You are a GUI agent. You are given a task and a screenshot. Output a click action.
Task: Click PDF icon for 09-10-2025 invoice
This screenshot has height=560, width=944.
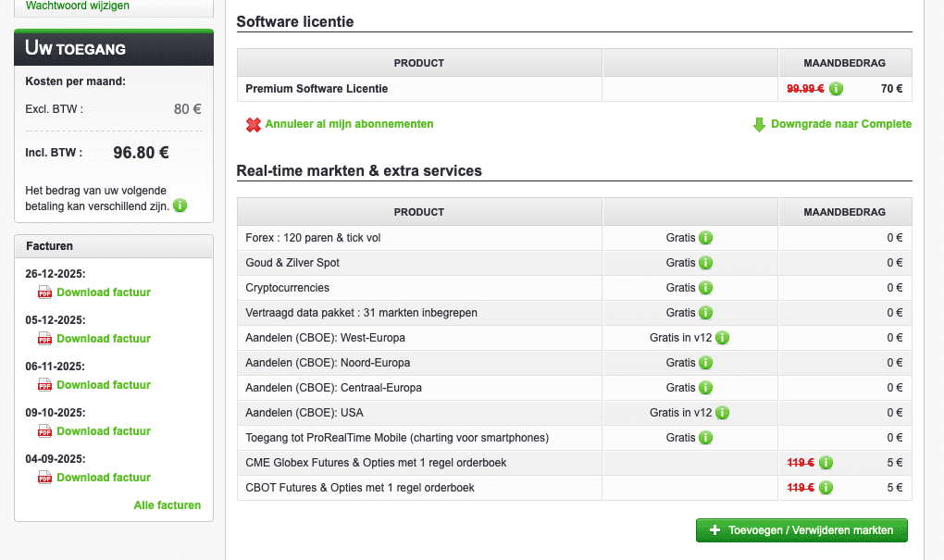point(45,431)
